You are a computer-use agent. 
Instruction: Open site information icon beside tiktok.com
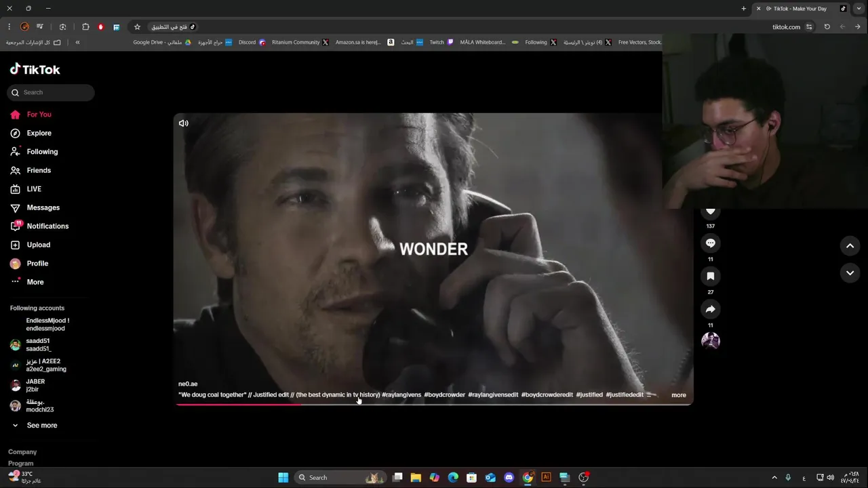pos(809,26)
